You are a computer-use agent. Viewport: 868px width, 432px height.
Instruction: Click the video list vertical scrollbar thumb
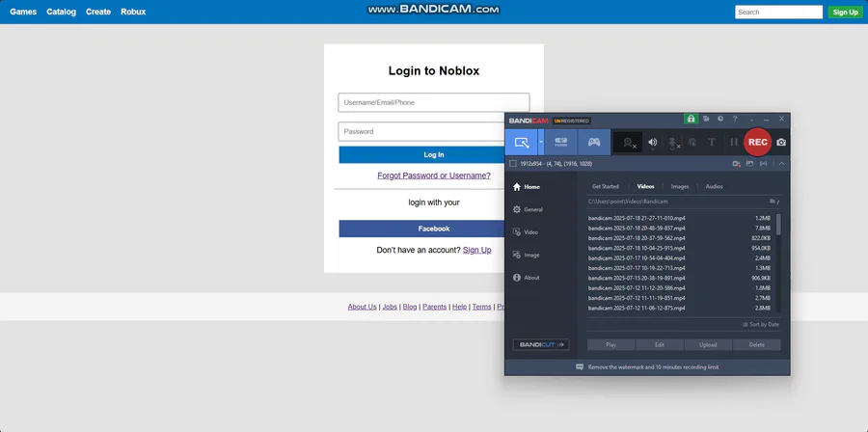tap(779, 224)
